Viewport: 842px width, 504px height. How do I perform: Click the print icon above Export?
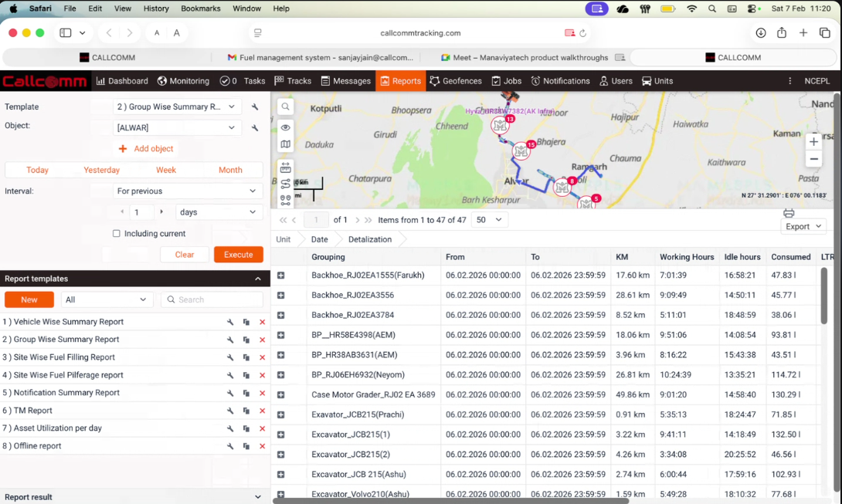(788, 213)
